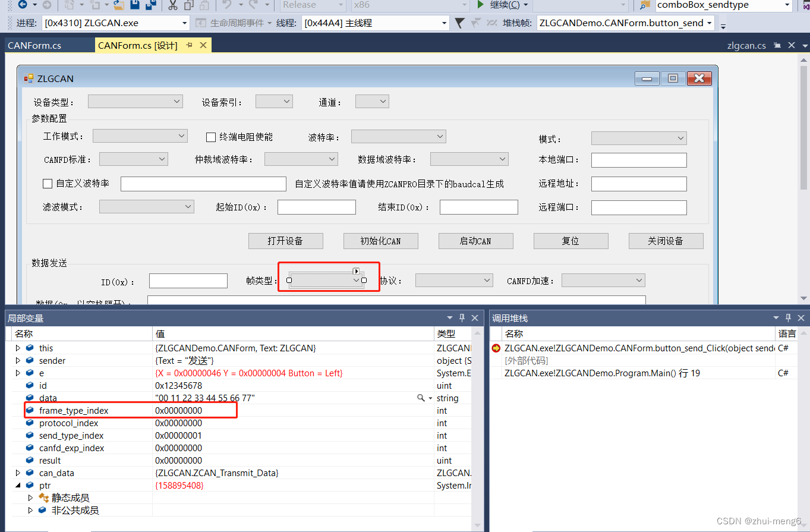Image resolution: width=810 pixels, height=532 pixels.
Task: Toggle the 终端电阻使能 checkbox
Action: point(210,137)
